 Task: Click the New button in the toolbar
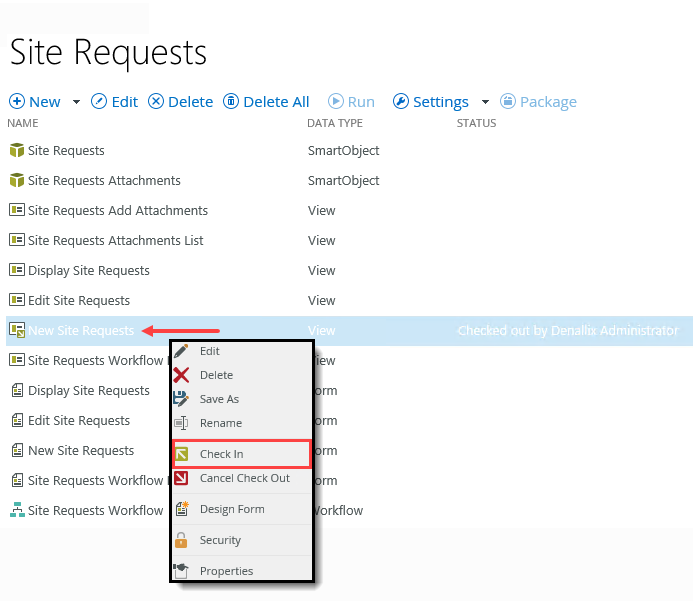coord(35,102)
